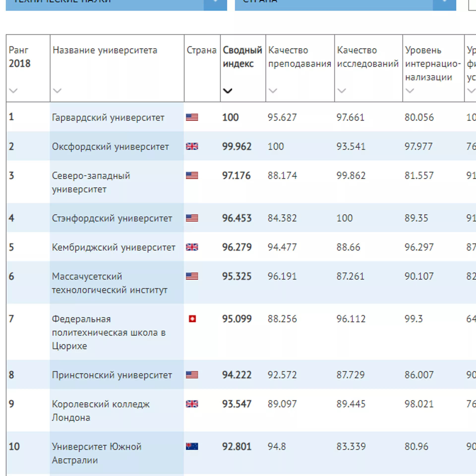Select internationalization value 97.977
The height and width of the screenshot is (476, 476).
pyautogui.click(x=418, y=146)
